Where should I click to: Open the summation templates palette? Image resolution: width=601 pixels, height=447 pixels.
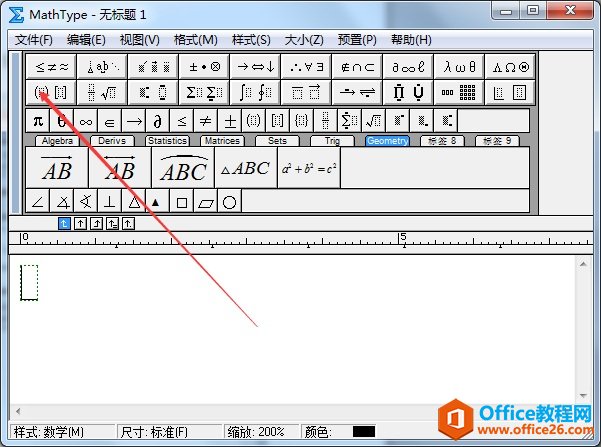click(204, 92)
